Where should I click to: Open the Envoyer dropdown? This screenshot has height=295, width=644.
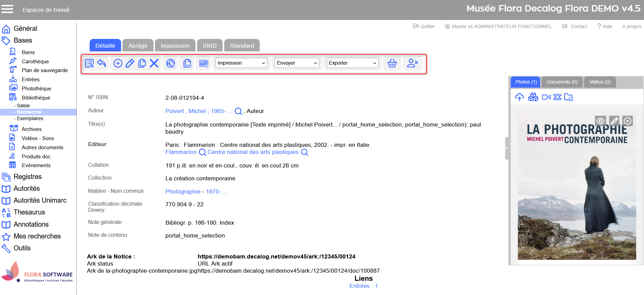[x=297, y=63]
